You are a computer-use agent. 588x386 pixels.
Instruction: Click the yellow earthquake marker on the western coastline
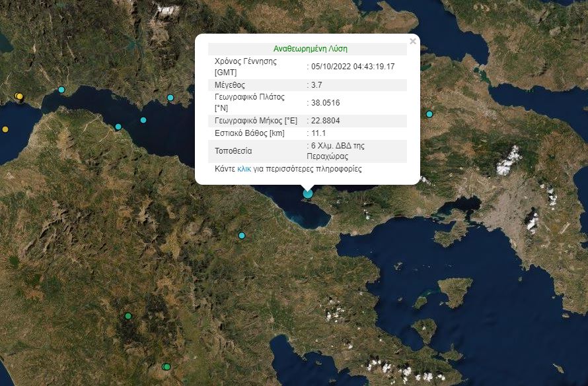coord(18,97)
